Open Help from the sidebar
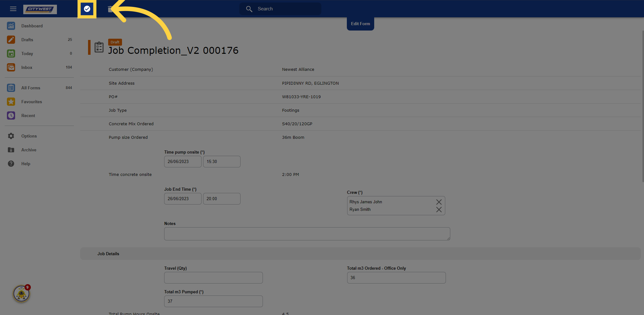644x315 pixels. (26, 164)
